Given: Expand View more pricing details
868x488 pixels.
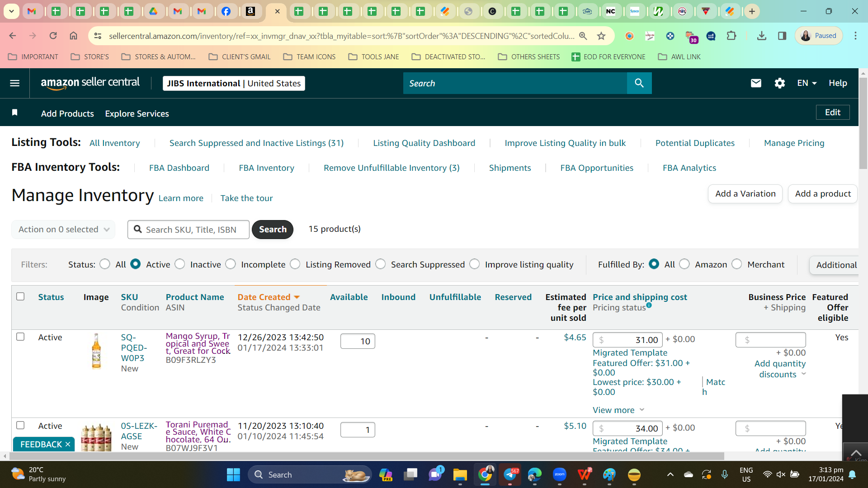Looking at the screenshot, I should (x=618, y=410).
